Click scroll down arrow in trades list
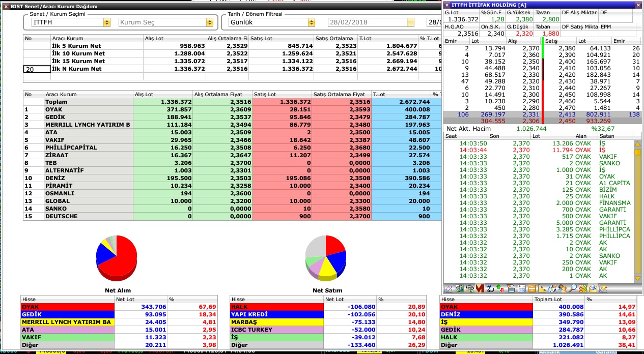 pyautogui.click(x=637, y=279)
